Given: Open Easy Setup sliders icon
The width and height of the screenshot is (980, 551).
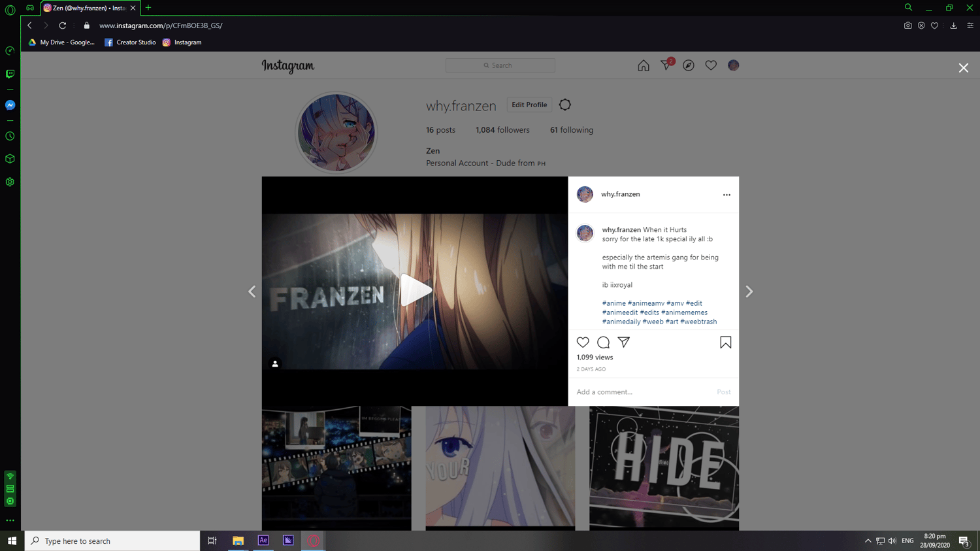Looking at the screenshot, I should (970, 25).
